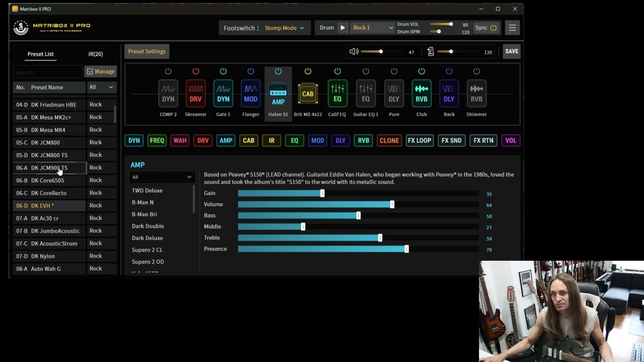Click the Matribox II Pro logo

coord(52,27)
